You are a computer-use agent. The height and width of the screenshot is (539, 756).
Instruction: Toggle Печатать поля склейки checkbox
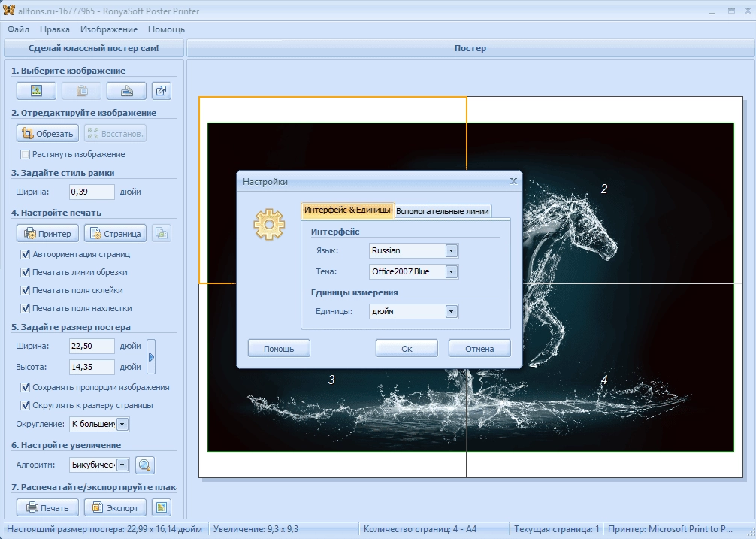[x=25, y=290]
